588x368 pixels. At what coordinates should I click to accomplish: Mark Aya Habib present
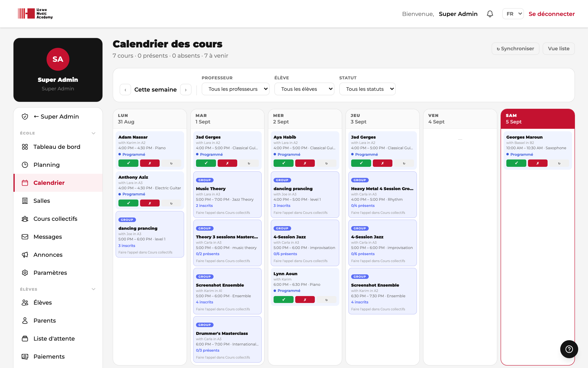point(284,163)
